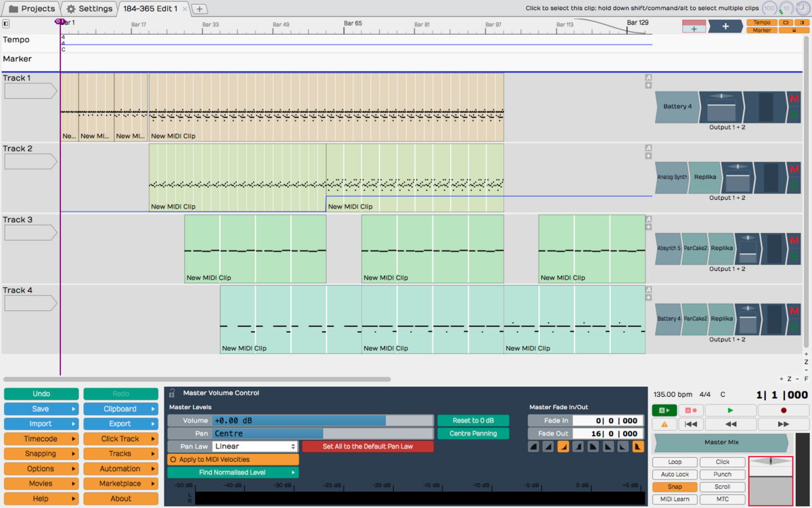
Task: Switch to the Projects tab
Action: pos(32,9)
